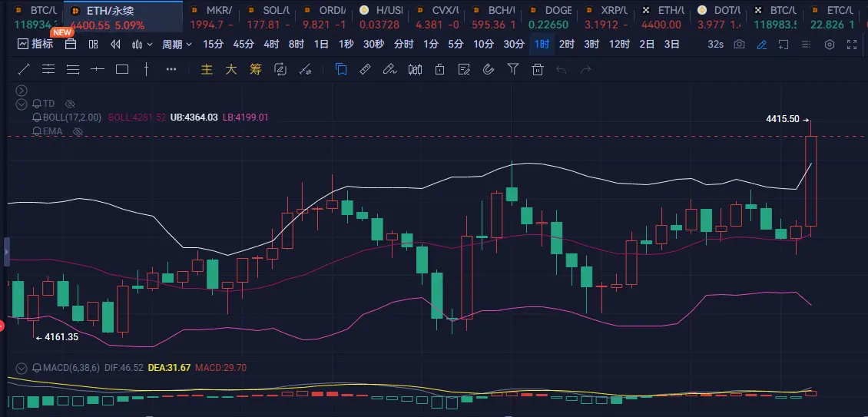Click the camera screenshot icon

tap(739, 45)
